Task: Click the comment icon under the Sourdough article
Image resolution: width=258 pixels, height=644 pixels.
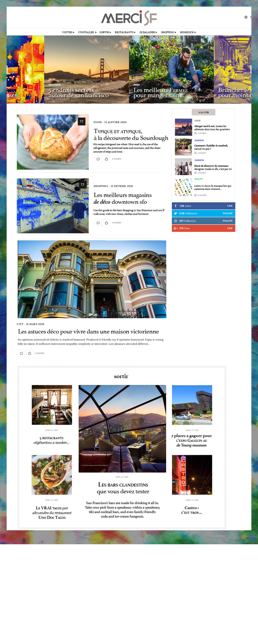Action: point(98,159)
